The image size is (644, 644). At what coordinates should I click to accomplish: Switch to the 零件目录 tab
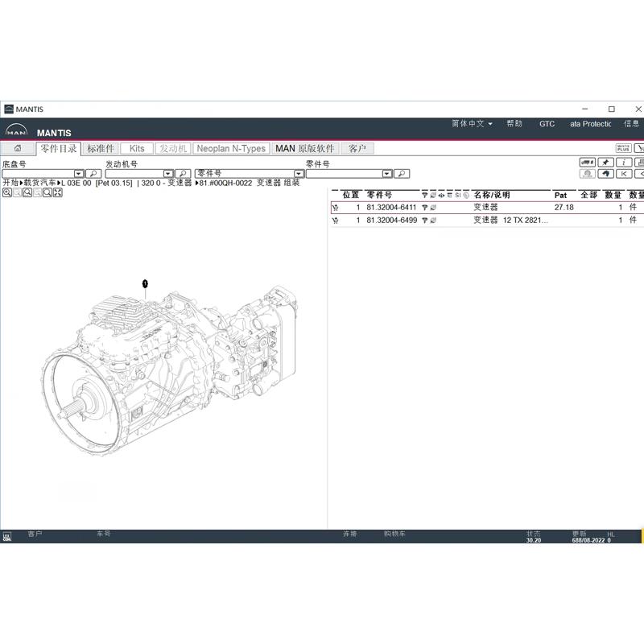tap(59, 148)
